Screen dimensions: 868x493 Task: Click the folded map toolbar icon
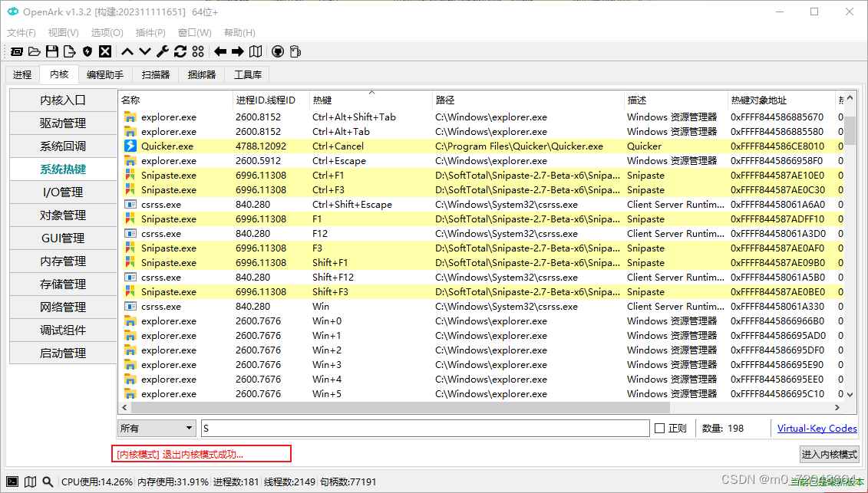[x=256, y=51]
